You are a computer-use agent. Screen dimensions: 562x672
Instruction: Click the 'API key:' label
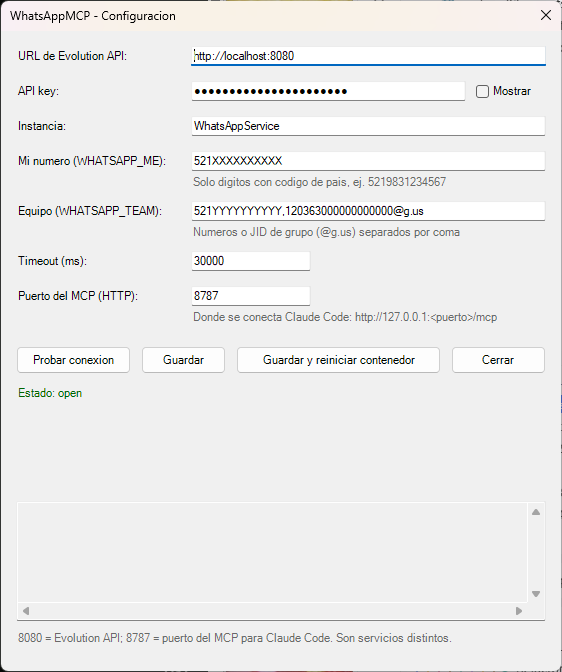38,91
